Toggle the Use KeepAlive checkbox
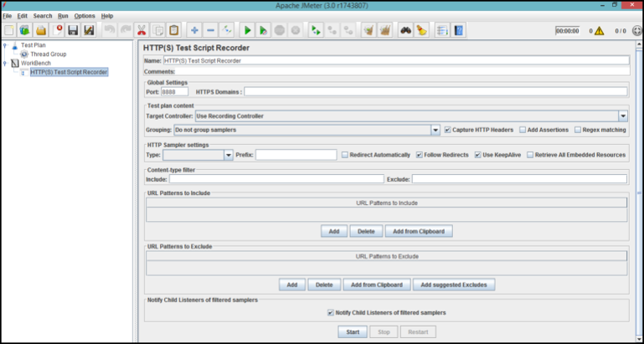This screenshot has height=344, width=644. 478,155
